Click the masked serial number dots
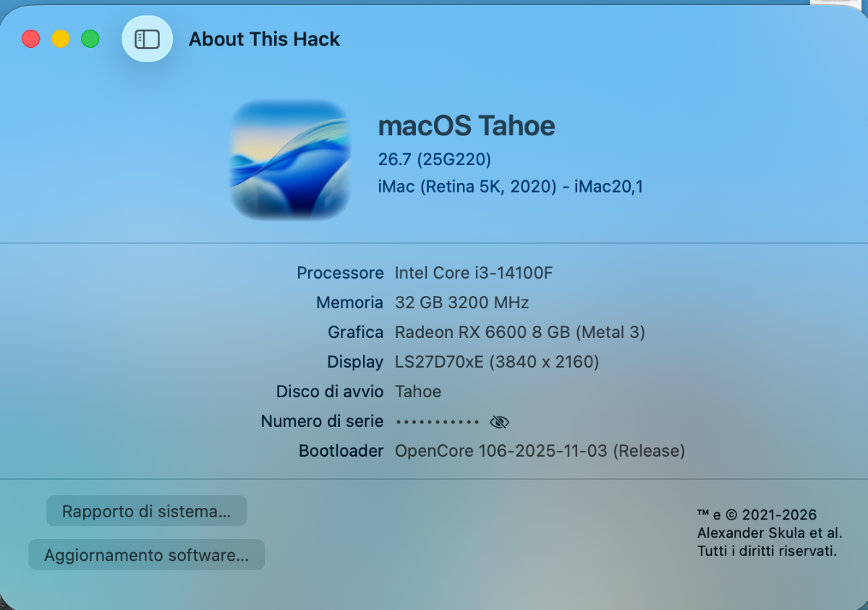 pos(438,422)
